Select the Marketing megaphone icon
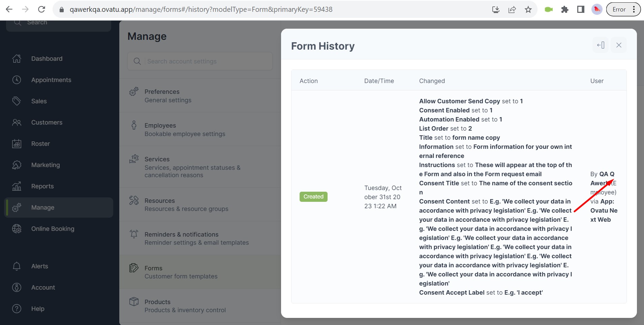 pos(17,165)
